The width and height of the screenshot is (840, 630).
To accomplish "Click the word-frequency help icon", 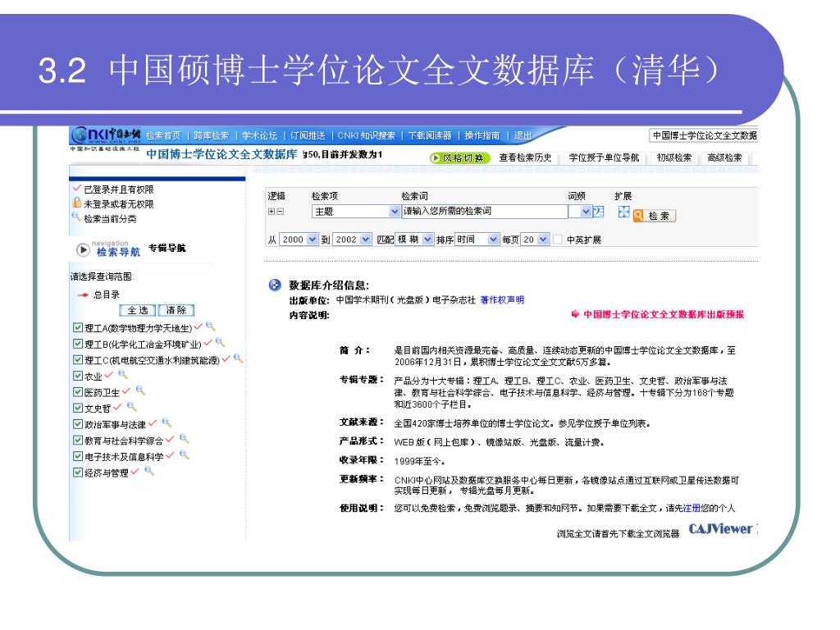I will click(x=599, y=211).
